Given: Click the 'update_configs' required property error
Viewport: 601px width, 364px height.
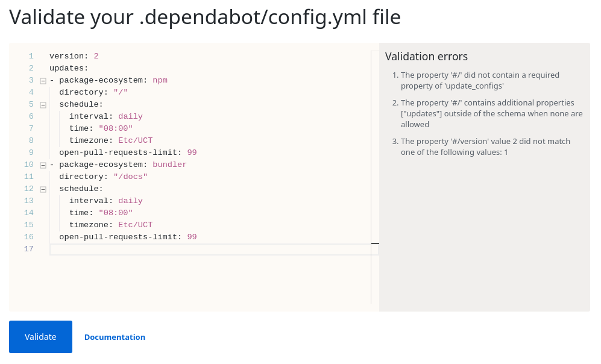Looking at the screenshot, I should (480, 81).
